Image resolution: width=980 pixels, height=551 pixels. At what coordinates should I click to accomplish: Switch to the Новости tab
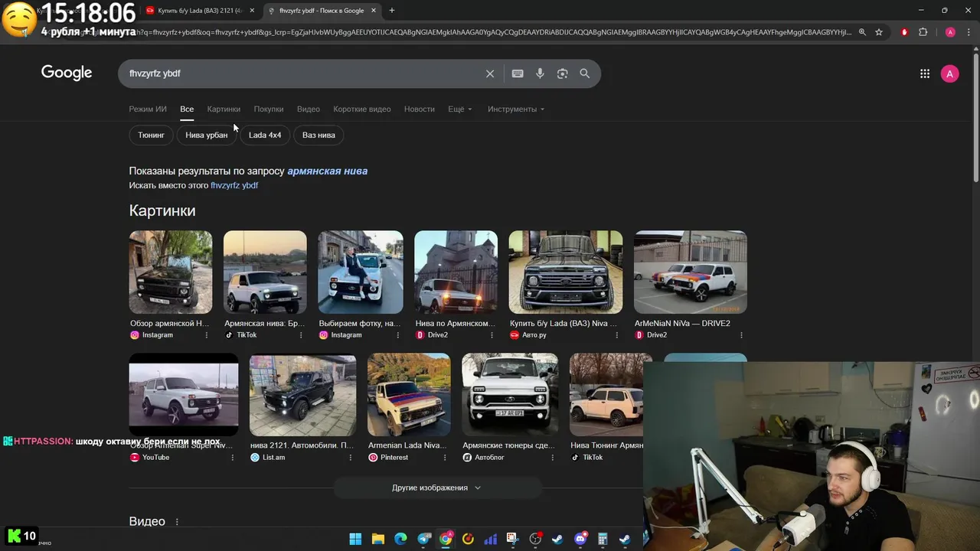coord(420,109)
